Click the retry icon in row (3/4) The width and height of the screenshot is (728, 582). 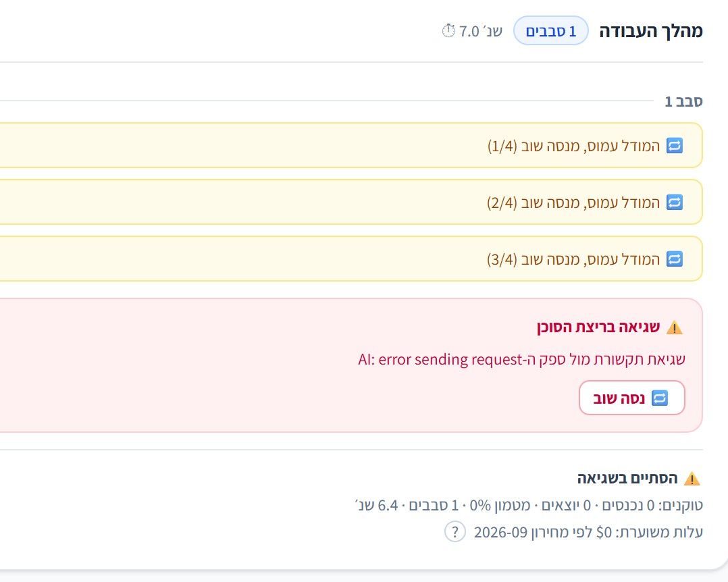coord(675,259)
